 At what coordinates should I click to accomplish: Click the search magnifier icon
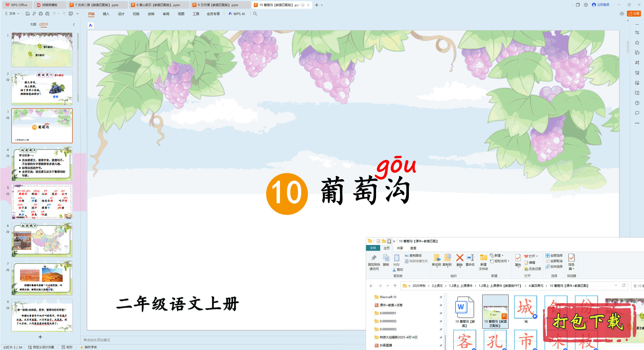255,14
